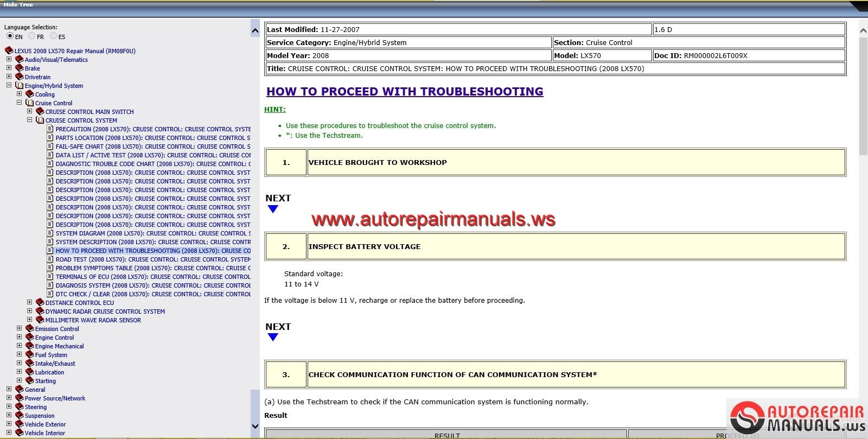Collapse the CRUISE CONTROL SYSTEM node
Image resolution: width=868 pixels, height=439 pixels.
coord(29,120)
